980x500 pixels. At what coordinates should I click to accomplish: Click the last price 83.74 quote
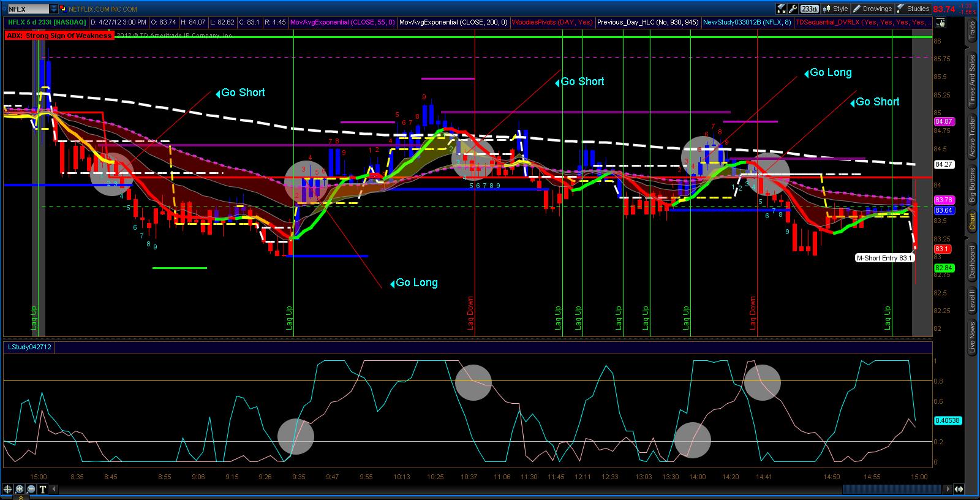coord(944,9)
